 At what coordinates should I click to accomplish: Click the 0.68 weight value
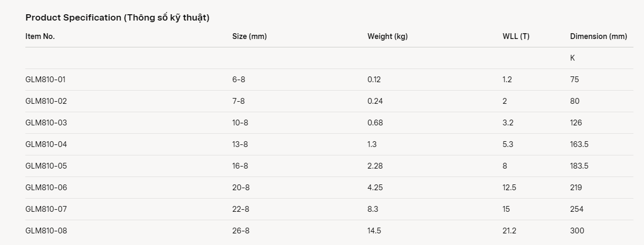point(375,123)
